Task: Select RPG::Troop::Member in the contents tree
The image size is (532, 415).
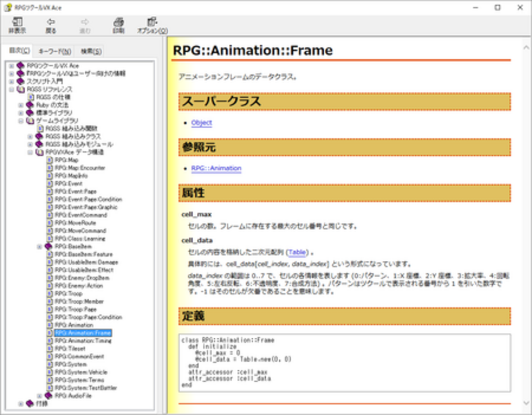Action: coord(79,302)
